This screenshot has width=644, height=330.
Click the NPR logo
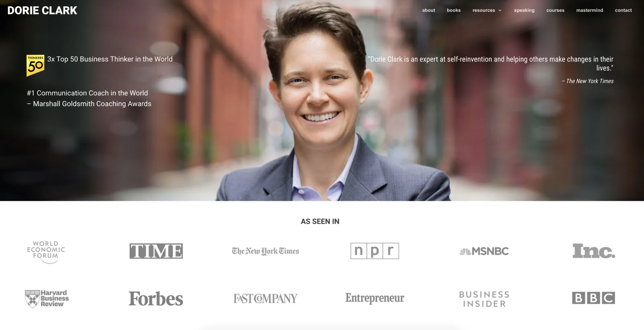(375, 251)
